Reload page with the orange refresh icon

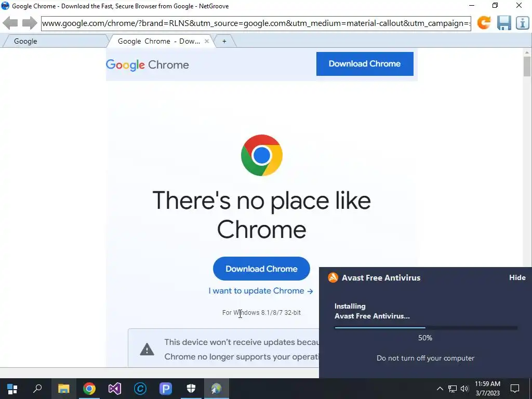tap(484, 23)
